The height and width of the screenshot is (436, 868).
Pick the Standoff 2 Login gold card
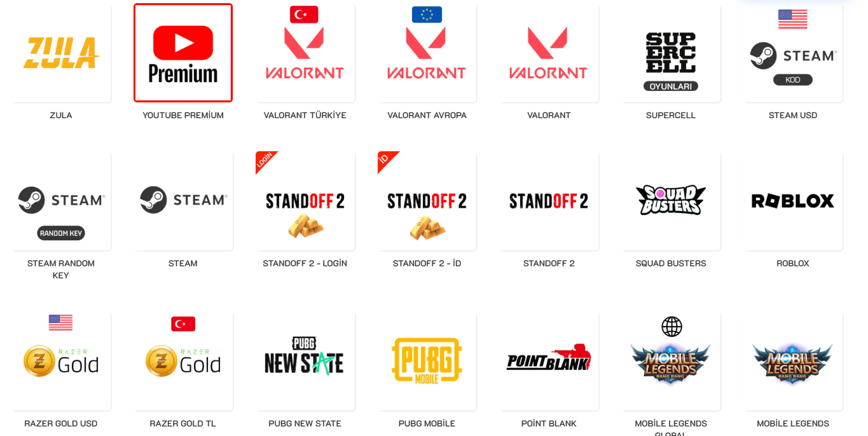pos(305,201)
